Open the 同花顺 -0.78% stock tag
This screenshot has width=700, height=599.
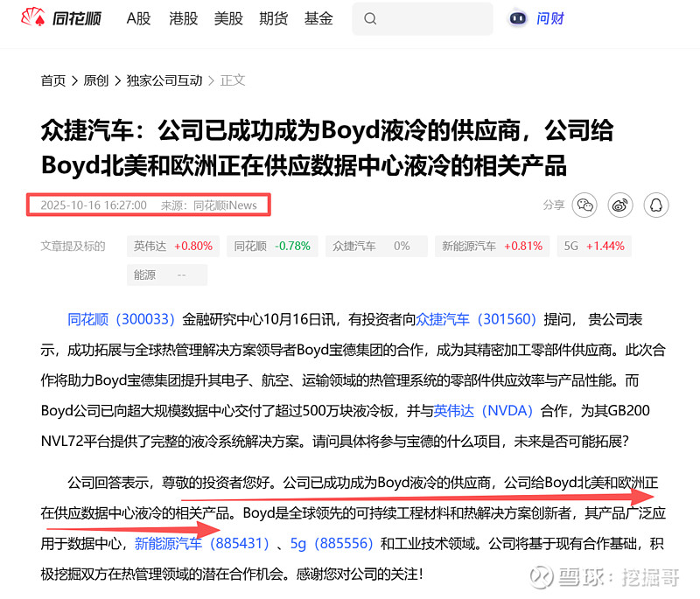tap(272, 247)
